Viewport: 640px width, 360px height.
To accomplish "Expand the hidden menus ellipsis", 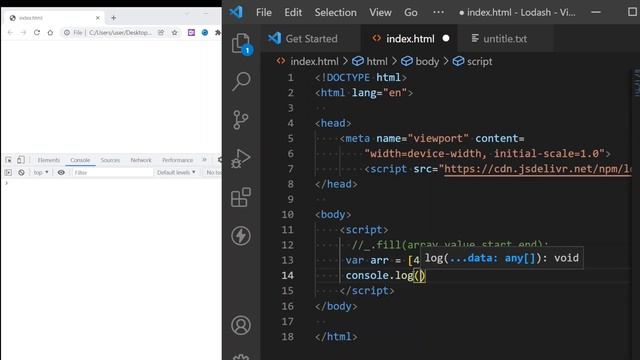I will (438, 12).
